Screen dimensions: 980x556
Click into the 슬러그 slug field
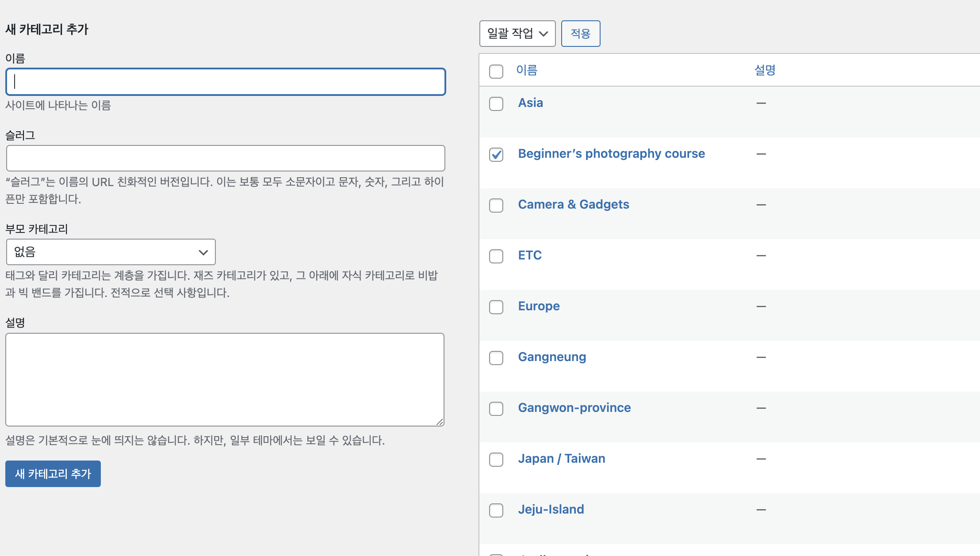pos(226,158)
